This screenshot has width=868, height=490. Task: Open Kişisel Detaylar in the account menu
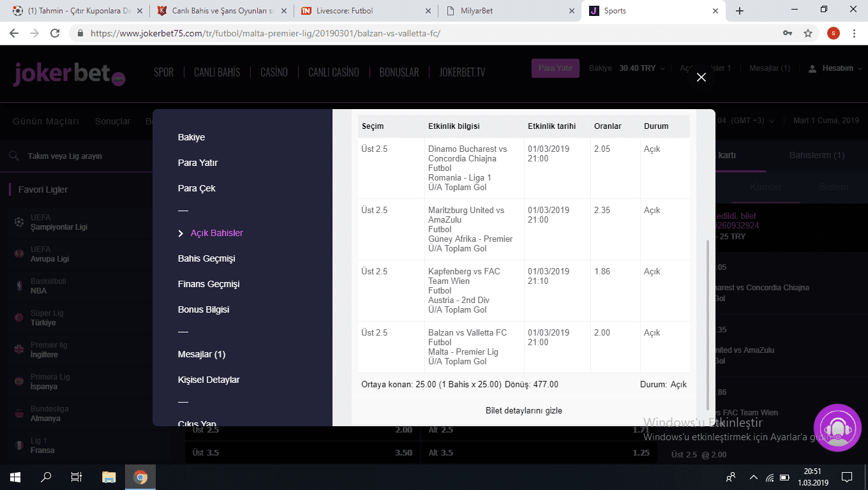(209, 380)
